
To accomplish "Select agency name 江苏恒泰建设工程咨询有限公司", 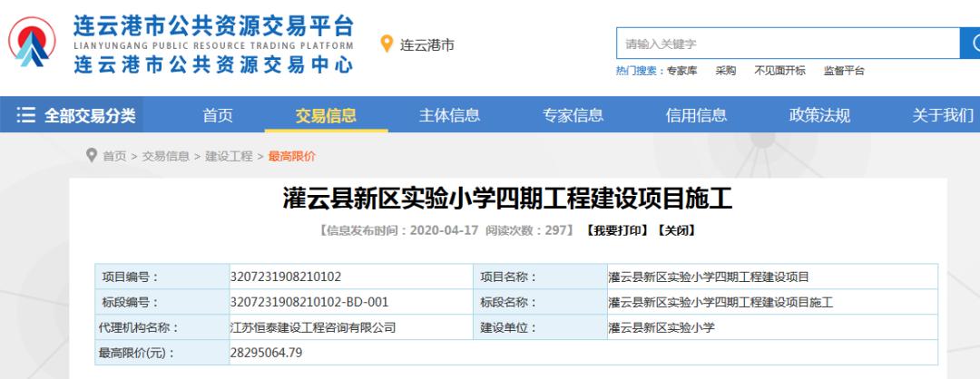I will coord(313,327).
